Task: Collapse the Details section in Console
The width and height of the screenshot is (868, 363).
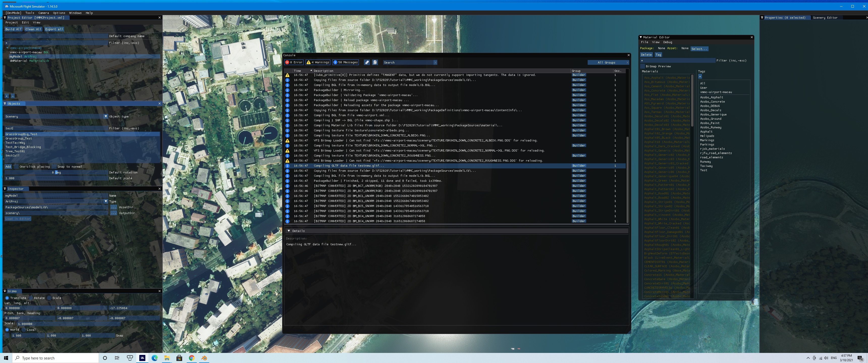Action: (x=289, y=231)
